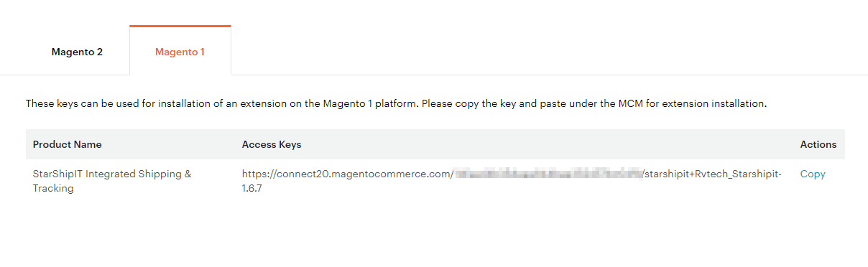Select the Magento 1 tab

click(x=180, y=52)
